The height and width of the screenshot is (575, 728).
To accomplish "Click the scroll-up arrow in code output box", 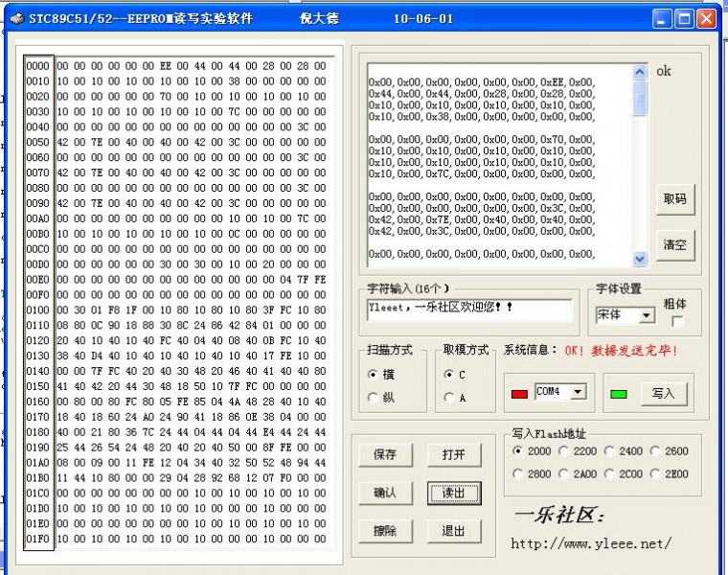I will 640,72.
